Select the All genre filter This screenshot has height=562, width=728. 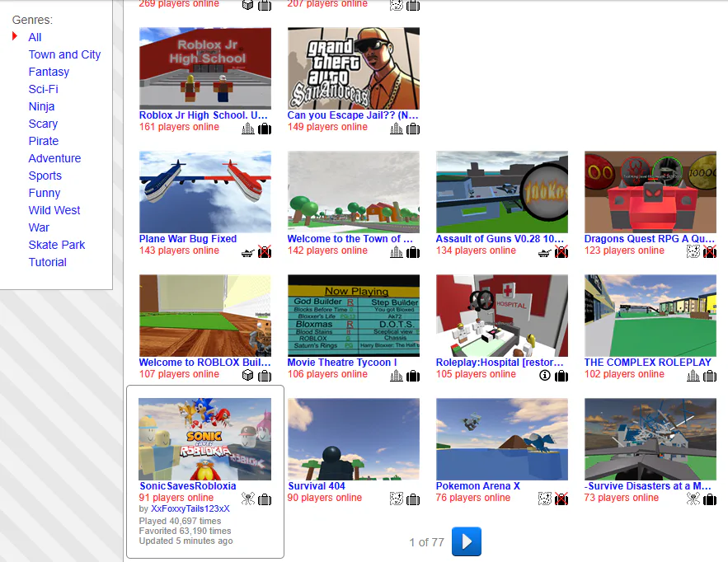pyautogui.click(x=35, y=37)
